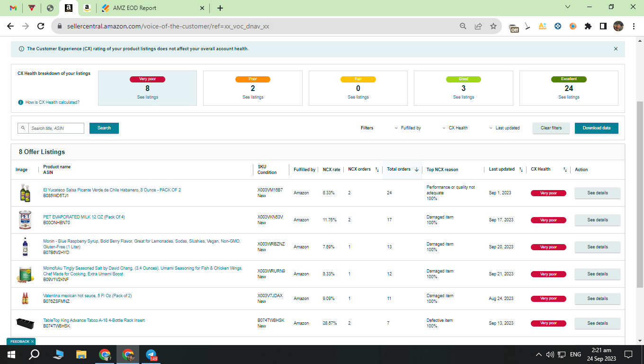Open the Chrome profile avatar
Screen dimensions: 644x364
618,27
